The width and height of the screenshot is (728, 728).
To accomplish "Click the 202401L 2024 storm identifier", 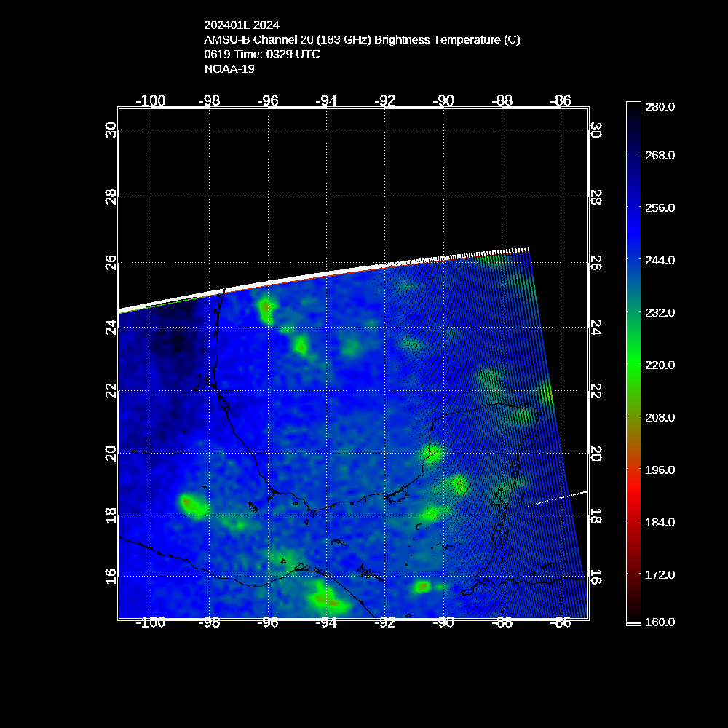I will (x=242, y=25).
